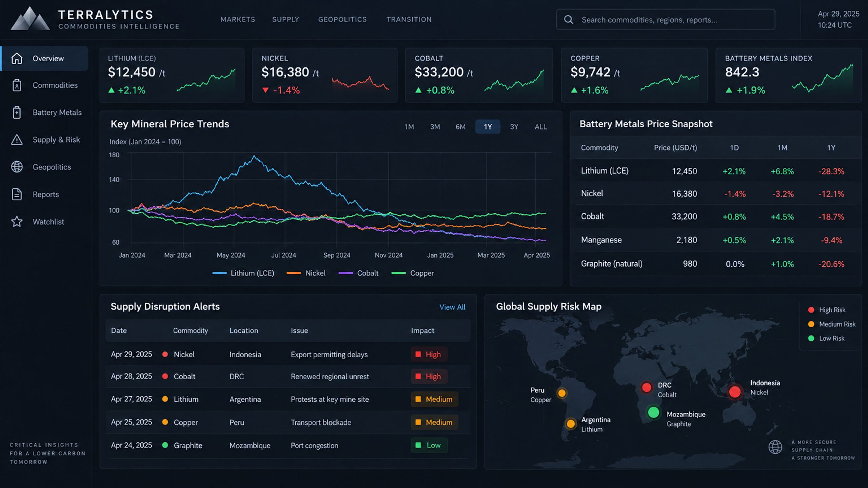Click the Impact column header in alerts
The image size is (868, 488).
[422, 330]
